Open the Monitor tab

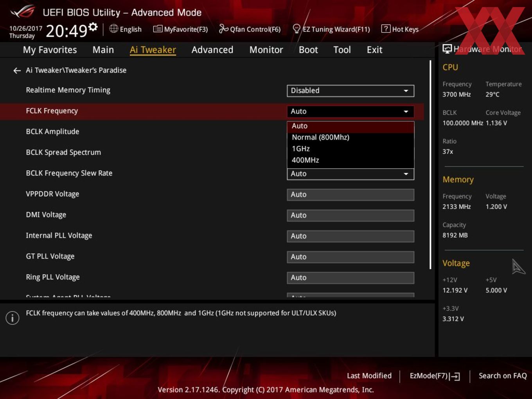point(266,50)
